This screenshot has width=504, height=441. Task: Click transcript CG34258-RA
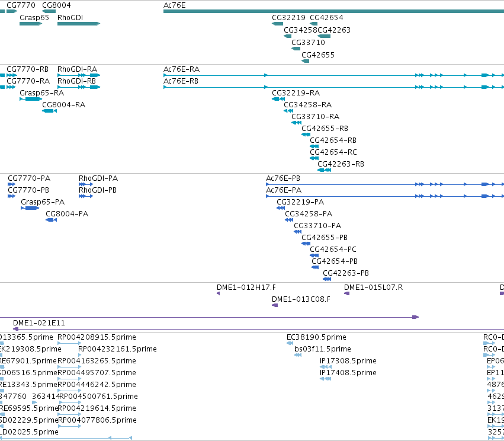307,105
